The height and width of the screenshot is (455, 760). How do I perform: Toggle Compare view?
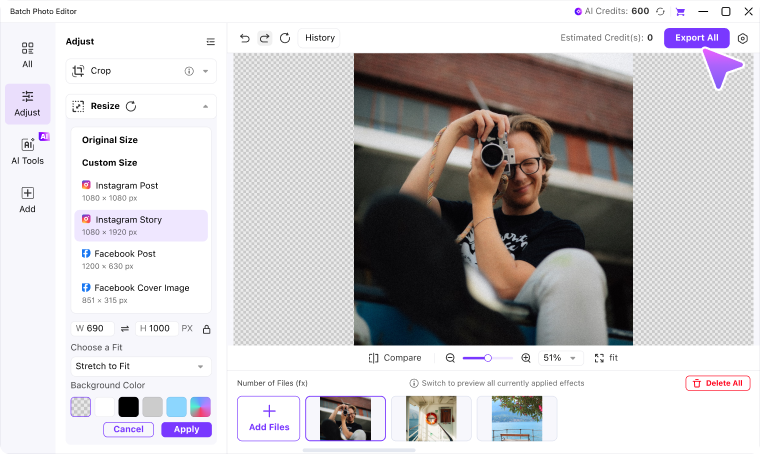395,358
